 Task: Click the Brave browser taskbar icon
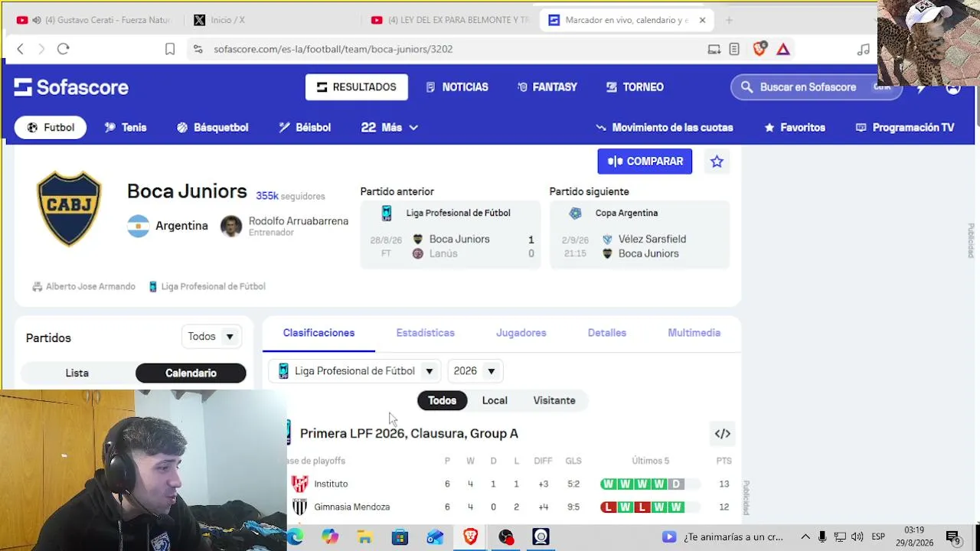click(470, 537)
